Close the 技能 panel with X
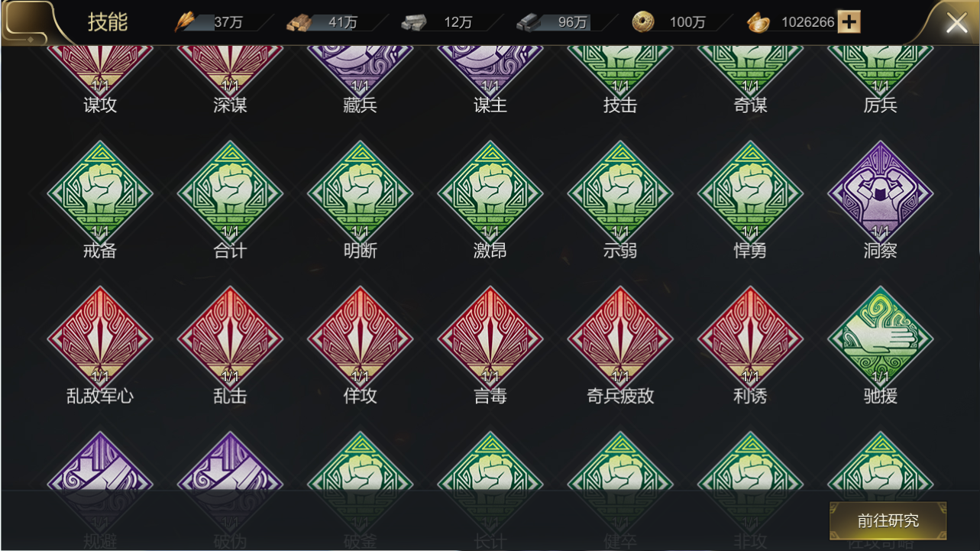 (956, 23)
